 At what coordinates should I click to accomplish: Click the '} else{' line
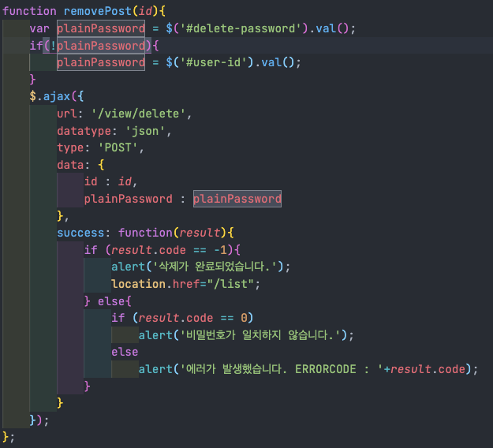tap(108, 301)
